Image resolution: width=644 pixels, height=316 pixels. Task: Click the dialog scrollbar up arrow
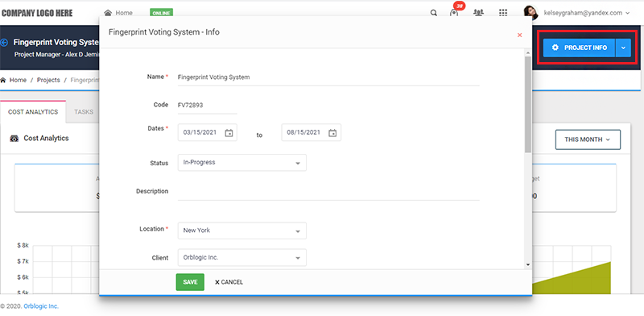[528, 52]
